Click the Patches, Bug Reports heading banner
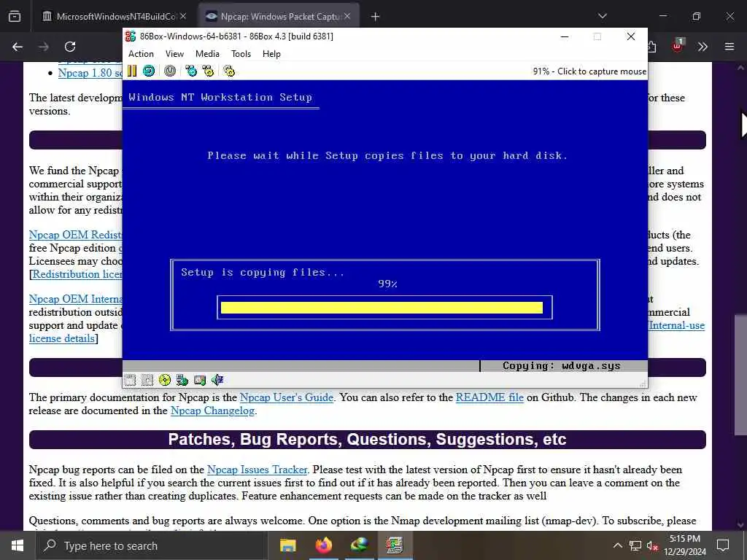 pyautogui.click(x=368, y=440)
